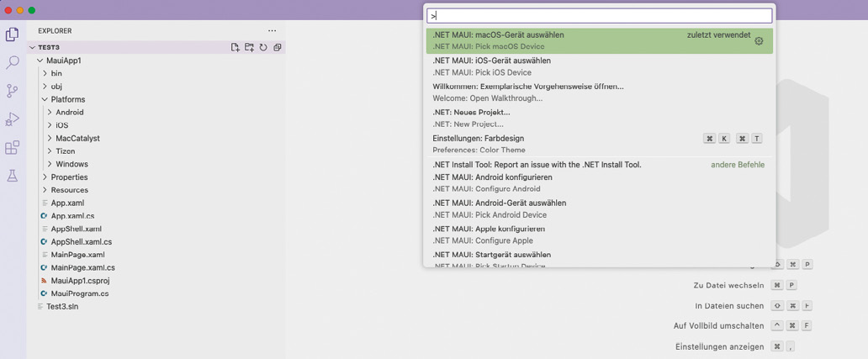Viewport: 868px width, 359px height.
Task: Click the 'zuletzt verwendet' label
Action: (719, 34)
